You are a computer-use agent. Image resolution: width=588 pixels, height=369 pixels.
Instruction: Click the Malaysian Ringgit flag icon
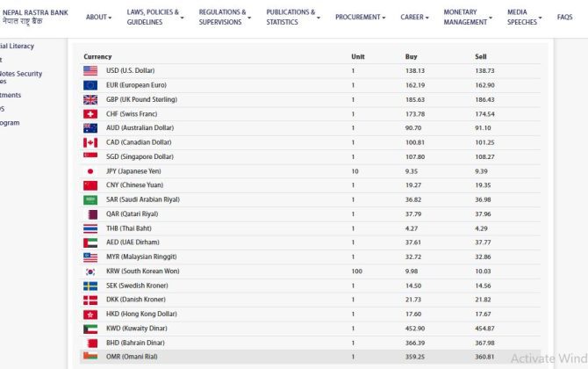tap(90, 257)
